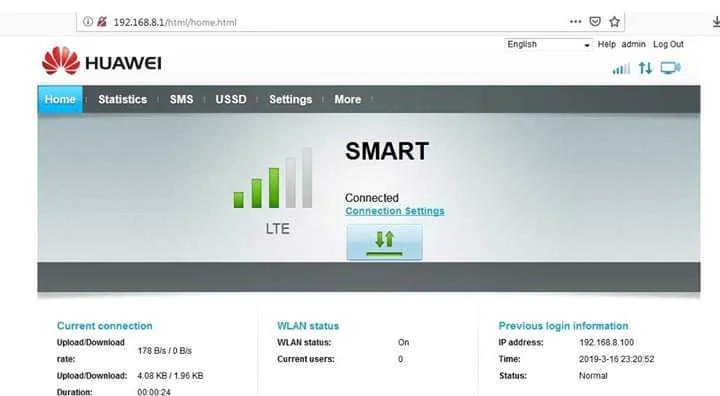Click the data traffic arrows status icon
This screenshot has height=396, width=720.
click(x=645, y=68)
